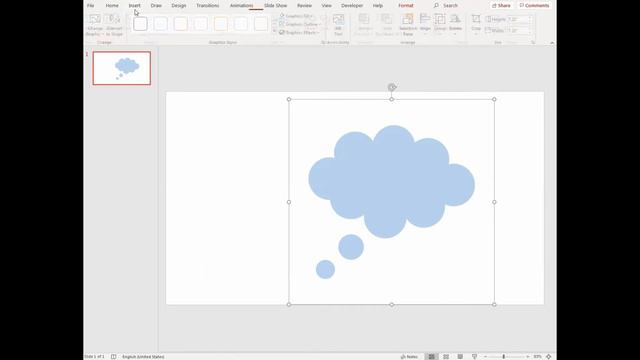
Task: Open the Graphics Fill dropdown
Action: 297,16
